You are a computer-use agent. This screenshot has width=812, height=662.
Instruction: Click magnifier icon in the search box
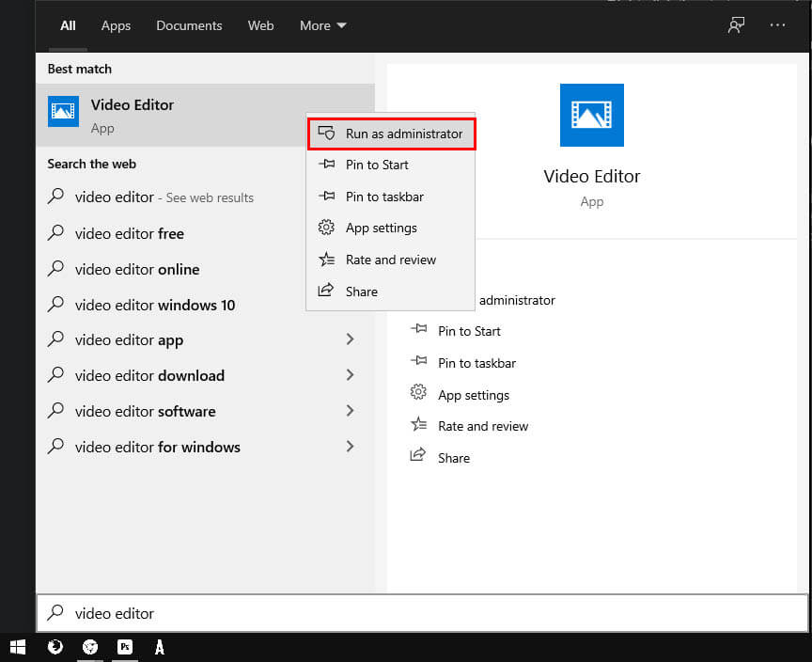(x=55, y=613)
